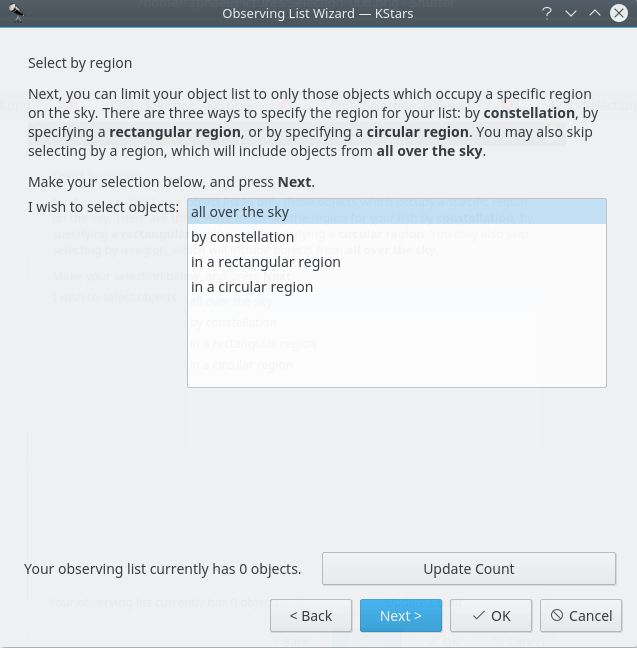Screen dimensions: 637x648
Task: Click the circle-slash icon on the Cancel button
Action: pyautogui.click(x=557, y=616)
